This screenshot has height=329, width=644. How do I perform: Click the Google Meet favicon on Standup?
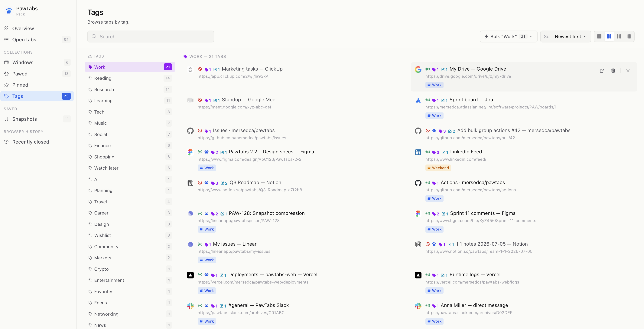pos(190,100)
